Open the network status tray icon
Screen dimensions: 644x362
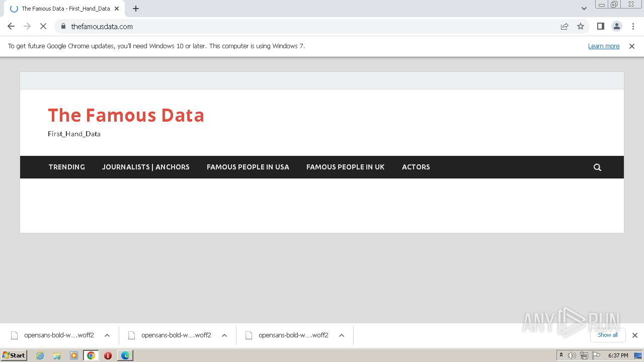click(584, 355)
